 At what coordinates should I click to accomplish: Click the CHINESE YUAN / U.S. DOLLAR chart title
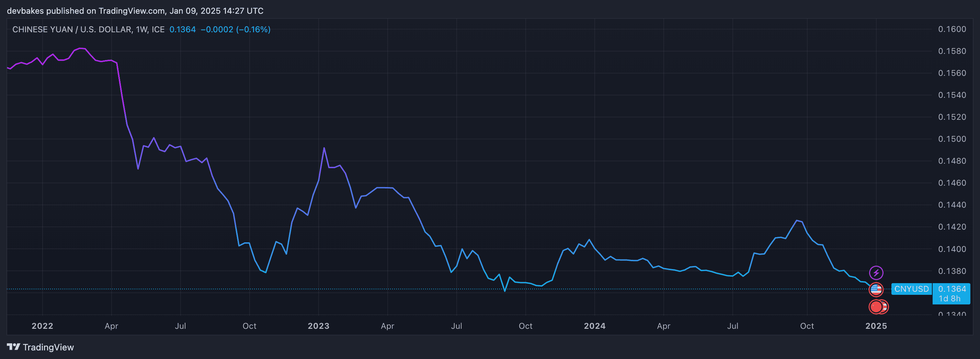tap(88, 30)
